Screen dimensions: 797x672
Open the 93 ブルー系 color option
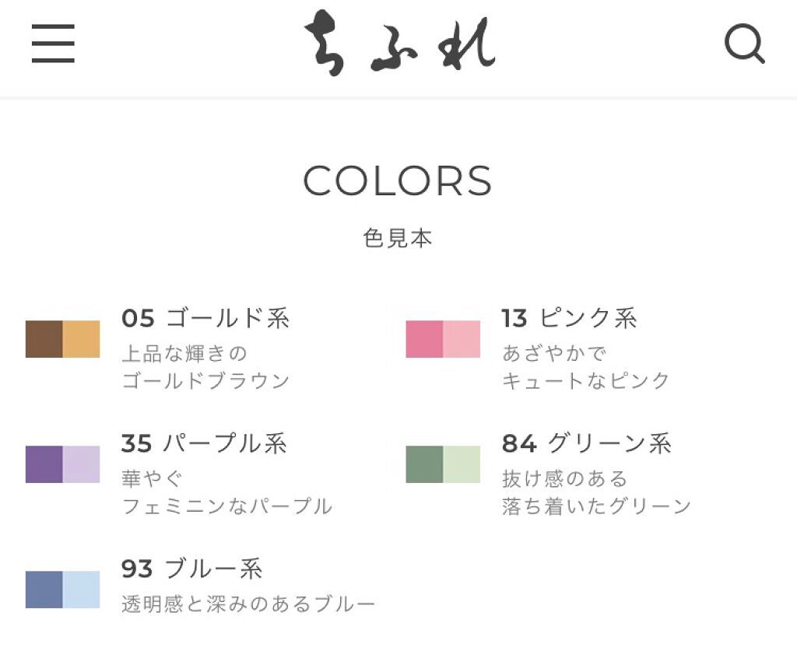tap(191, 571)
